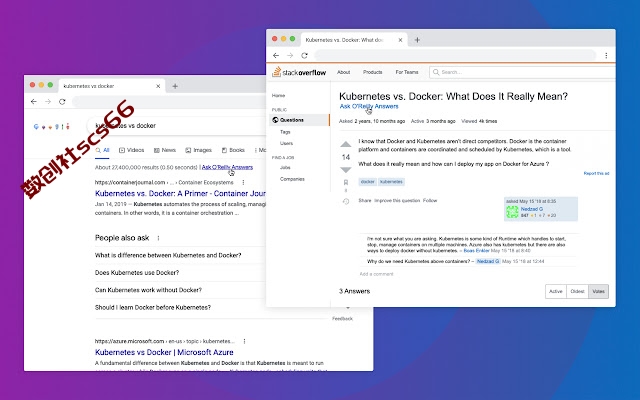Go back in the Google search window
Viewport: 640px width, 400px height.
(x=34, y=102)
